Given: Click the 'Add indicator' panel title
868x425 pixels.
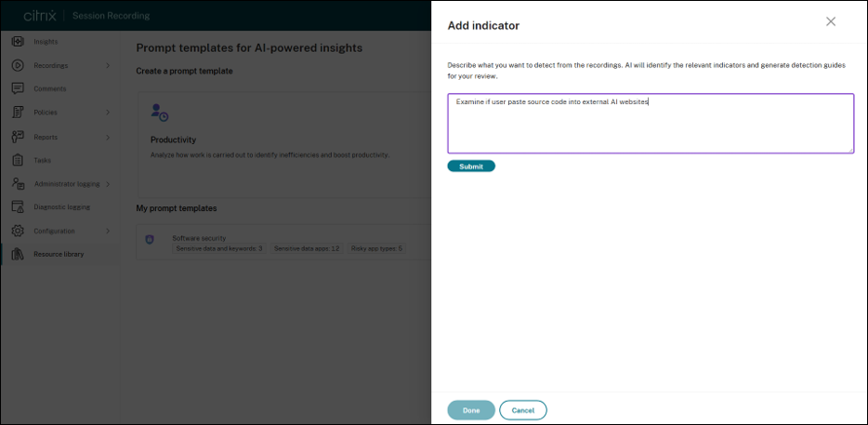Looking at the screenshot, I should [x=483, y=25].
